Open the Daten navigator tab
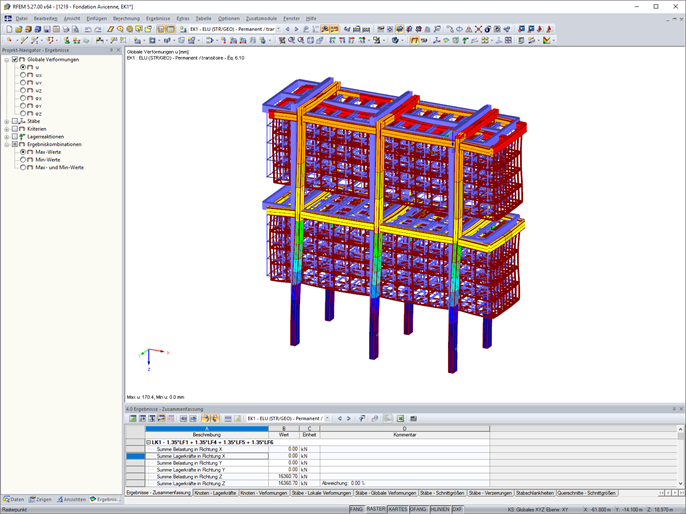The image size is (686, 514). (x=14, y=499)
